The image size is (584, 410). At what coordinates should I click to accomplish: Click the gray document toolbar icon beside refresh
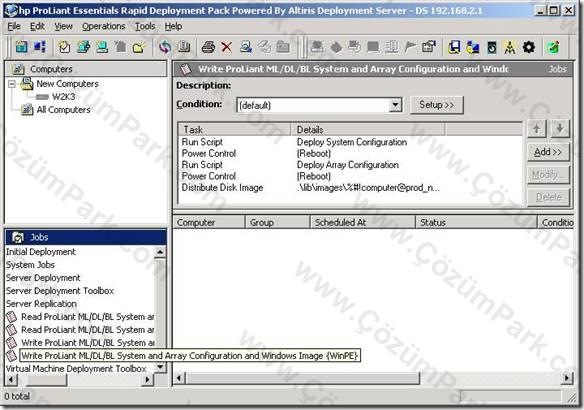click(x=184, y=47)
